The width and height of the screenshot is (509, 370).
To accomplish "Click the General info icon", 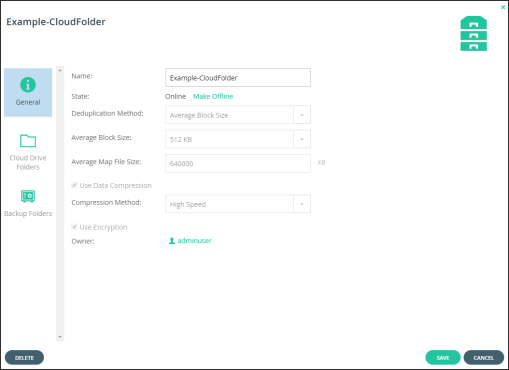I will [x=28, y=85].
